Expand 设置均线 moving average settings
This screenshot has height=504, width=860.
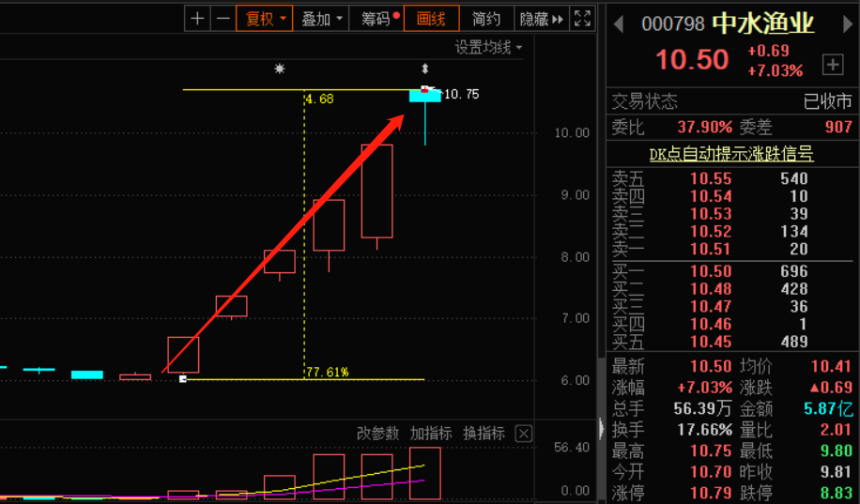tap(488, 48)
